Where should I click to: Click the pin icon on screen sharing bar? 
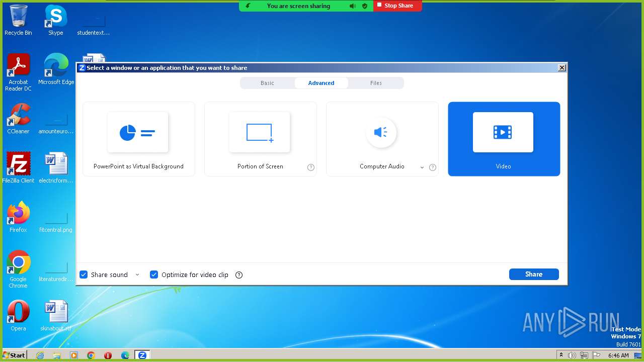click(248, 6)
